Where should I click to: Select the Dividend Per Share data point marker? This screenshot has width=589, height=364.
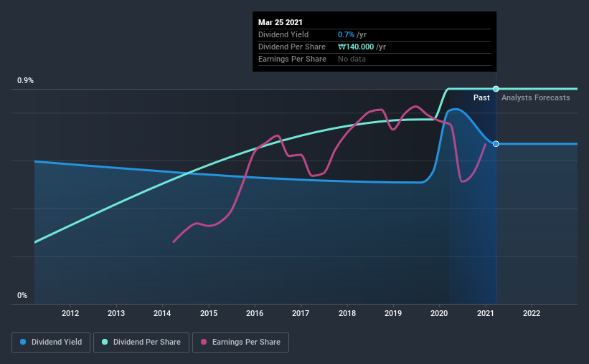click(x=496, y=89)
